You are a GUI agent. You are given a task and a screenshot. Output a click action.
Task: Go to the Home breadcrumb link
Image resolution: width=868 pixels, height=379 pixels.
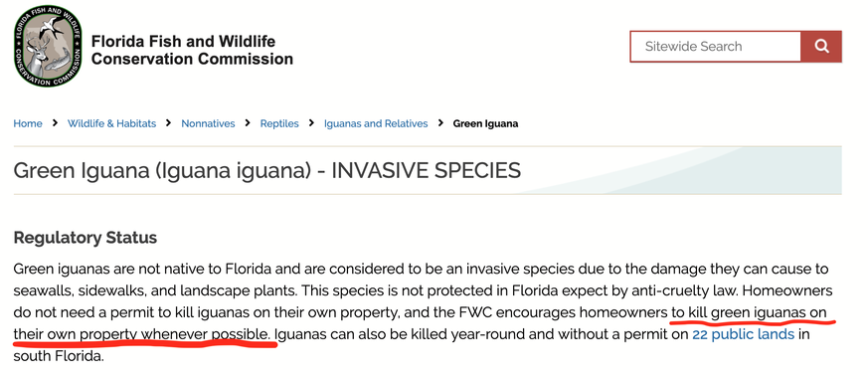(x=28, y=123)
